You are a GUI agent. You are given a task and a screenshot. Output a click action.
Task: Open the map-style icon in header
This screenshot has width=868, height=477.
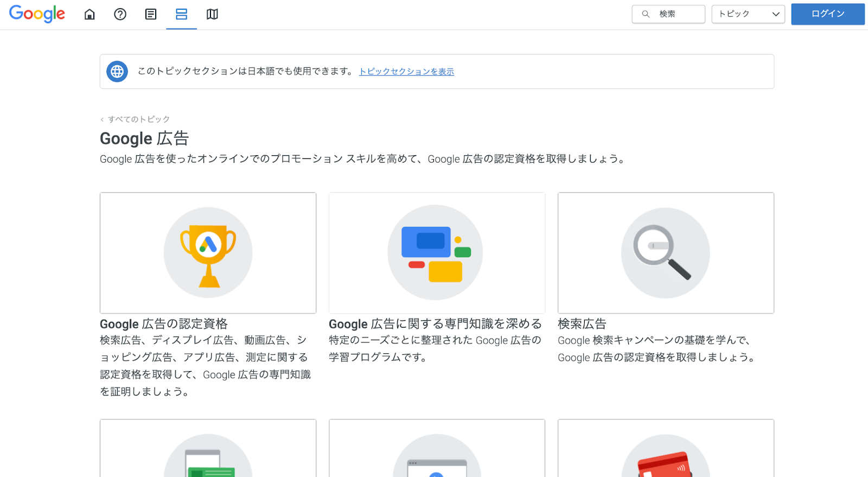pos(212,14)
